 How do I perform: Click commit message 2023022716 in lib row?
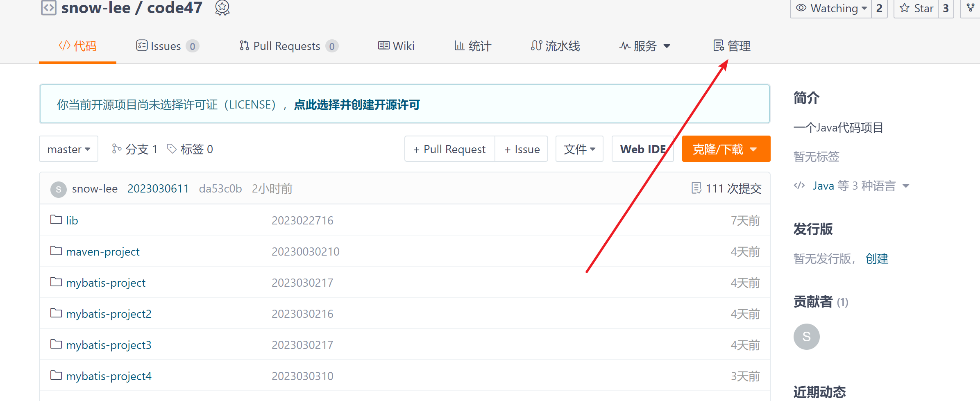pos(302,220)
